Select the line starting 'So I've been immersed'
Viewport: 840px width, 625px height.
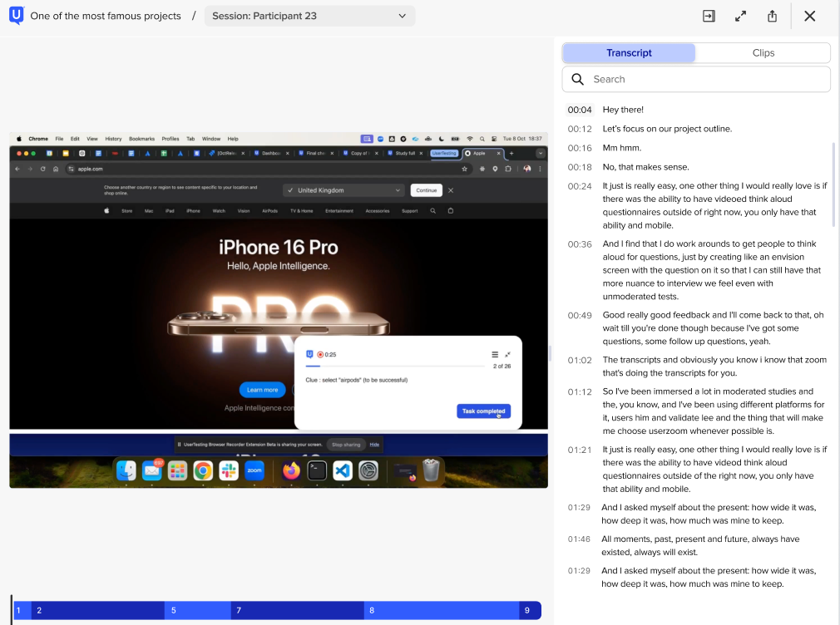(713, 411)
